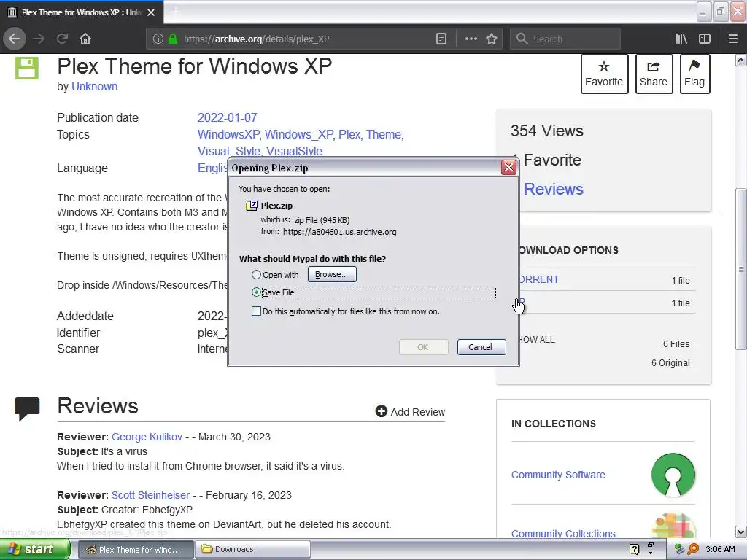Viewport: 747px width, 560px height.
Task: Open page actions three-dots menu
Action: [471, 39]
